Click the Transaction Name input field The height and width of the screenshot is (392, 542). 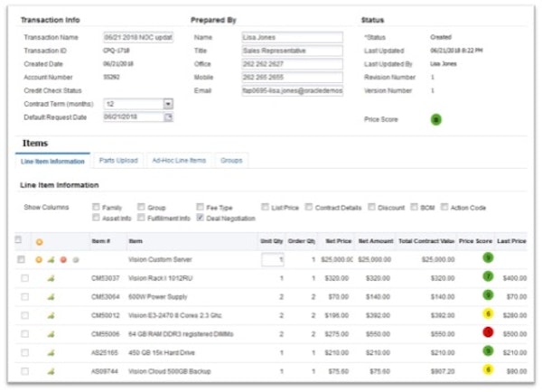click(138, 37)
